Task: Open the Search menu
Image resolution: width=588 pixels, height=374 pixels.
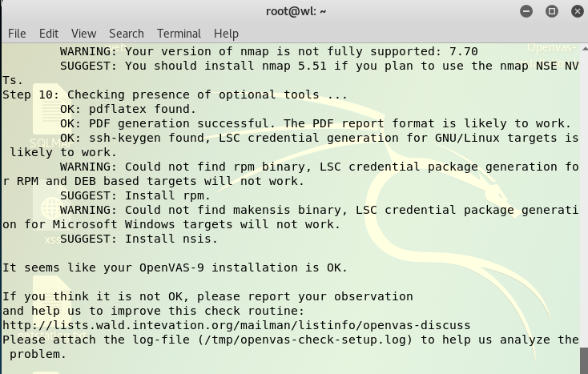Action: [126, 33]
